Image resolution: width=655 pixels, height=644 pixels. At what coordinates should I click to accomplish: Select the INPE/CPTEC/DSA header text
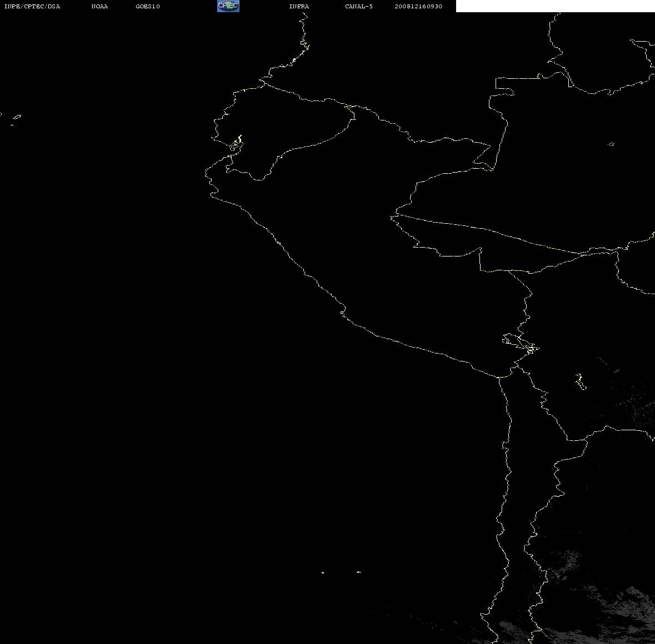(x=32, y=6)
